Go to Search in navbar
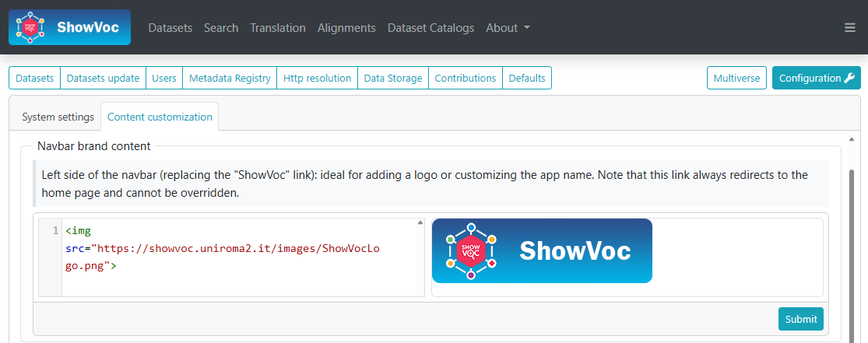Image resolution: width=868 pixels, height=343 pixels. pyautogui.click(x=221, y=28)
